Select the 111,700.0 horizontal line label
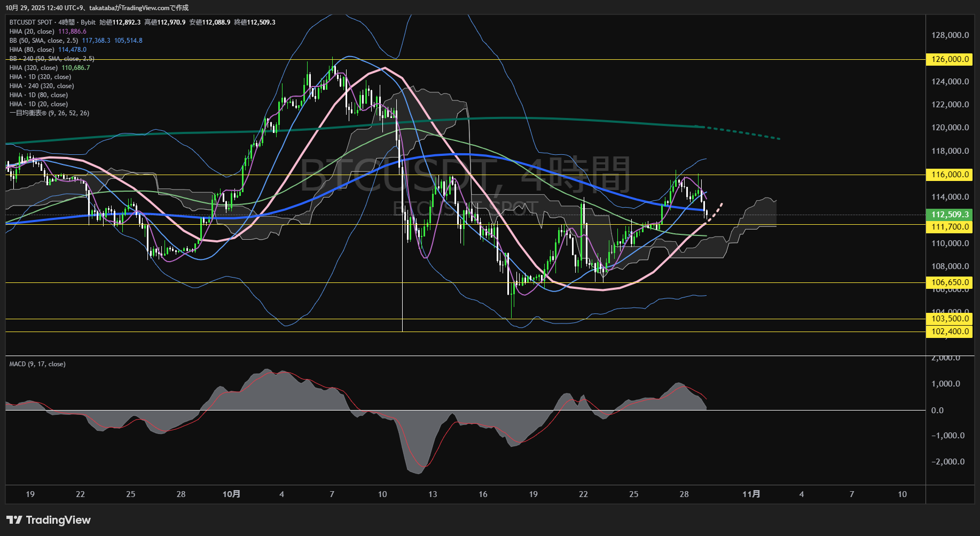Viewport: 980px width, 536px height. 949,227
